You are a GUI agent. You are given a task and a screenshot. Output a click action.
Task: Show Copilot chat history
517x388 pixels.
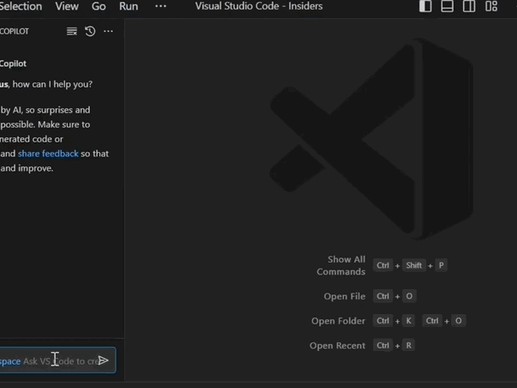[x=90, y=31]
